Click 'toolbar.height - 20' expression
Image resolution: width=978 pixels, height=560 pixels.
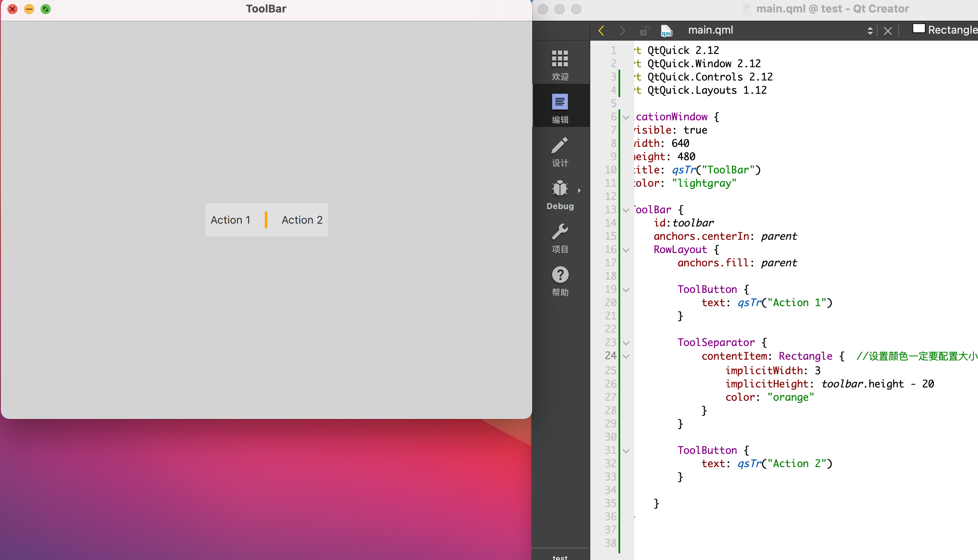tap(878, 384)
